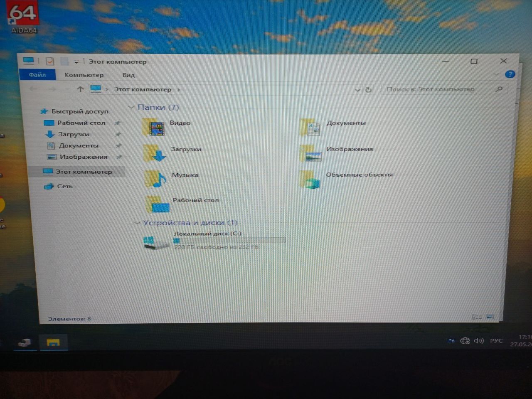Image resolution: width=532 pixels, height=399 pixels.
Task: Open the Файл menu tab
Action: [37, 75]
